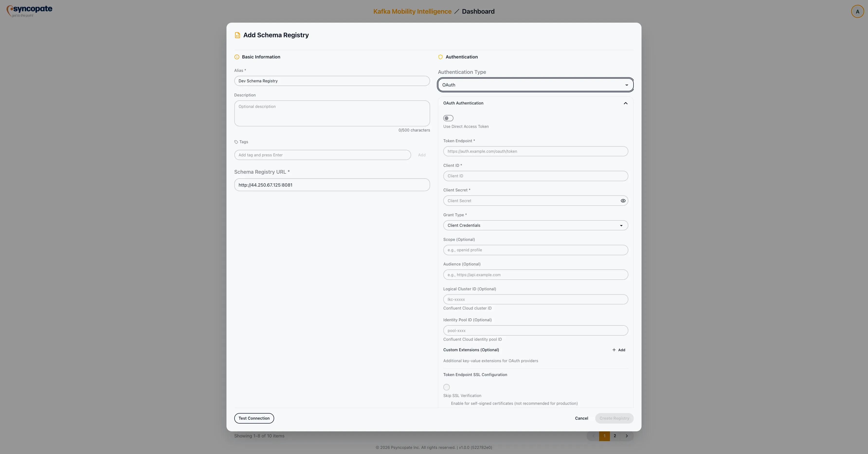Screen dimensions: 868x454
Task: Open Kafka Mobility Intelligence breadcrumb
Action: [x=412, y=11]
